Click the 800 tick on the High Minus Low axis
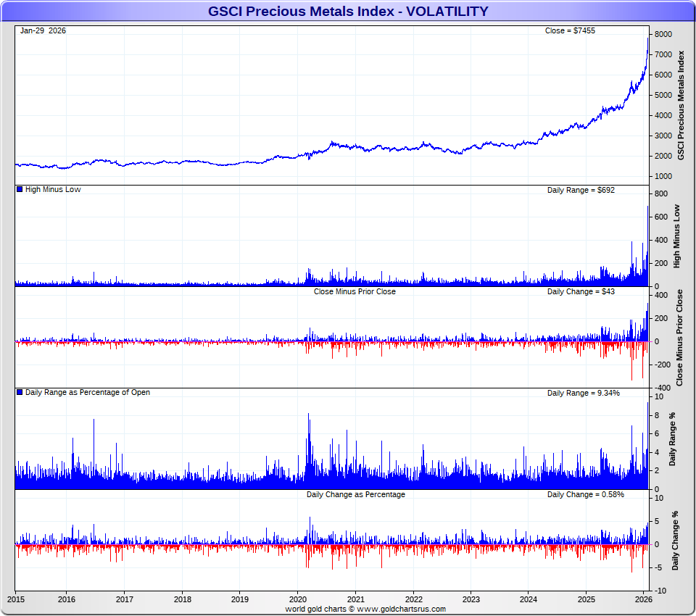Screen dimensions: 696x616 (x=661, y=193)
